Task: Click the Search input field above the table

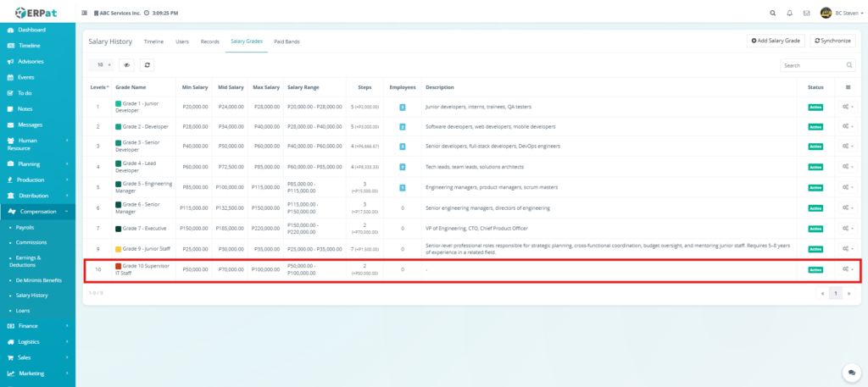Action: click(812, 65)
